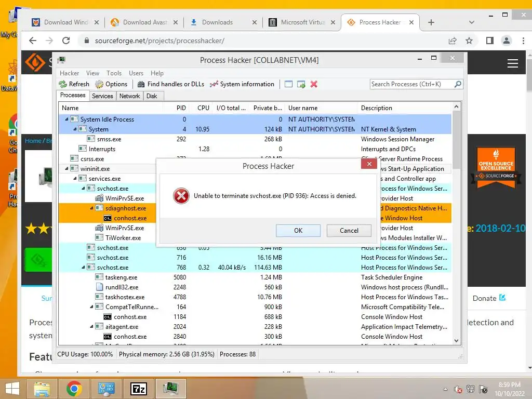The height and width of the screenshot is (399, 532).
Task: Click process list scrollbar up arrow
Action: pos(456,107)
